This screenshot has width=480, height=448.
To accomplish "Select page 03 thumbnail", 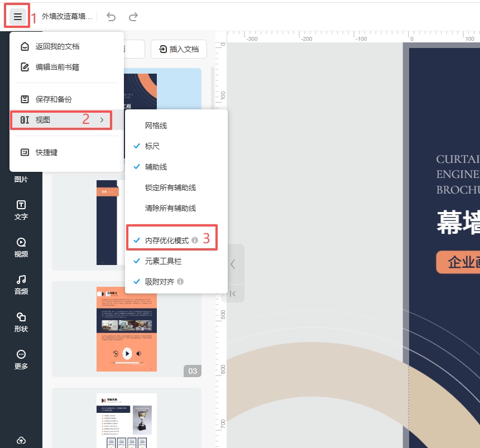I will 127,329.
